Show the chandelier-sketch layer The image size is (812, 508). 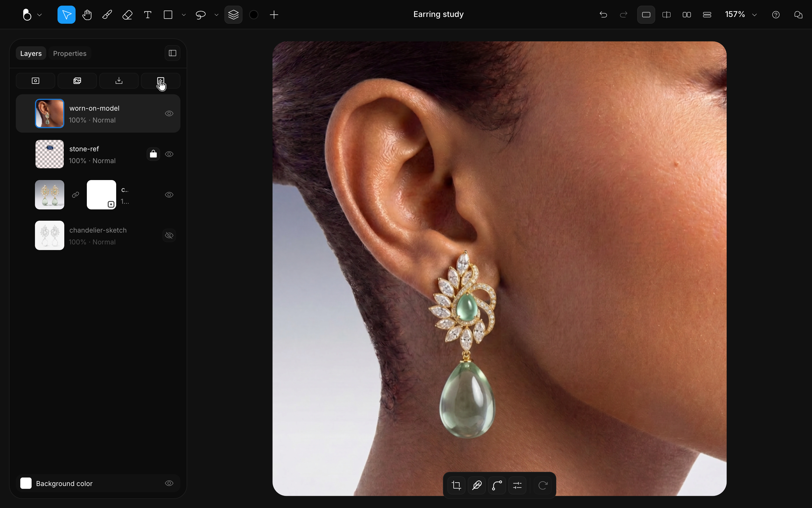[169, 236]
